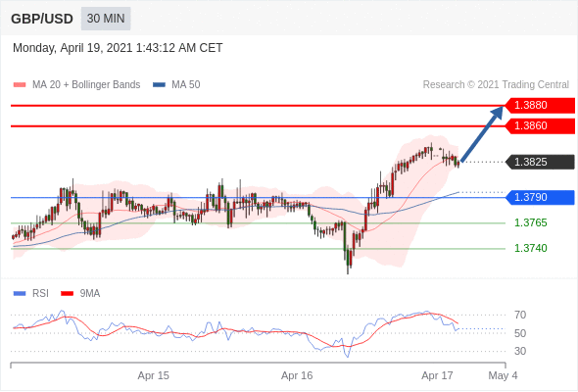Click the red 1.3860 resistance price tag

pyautogui.click(x=539, y=125)
